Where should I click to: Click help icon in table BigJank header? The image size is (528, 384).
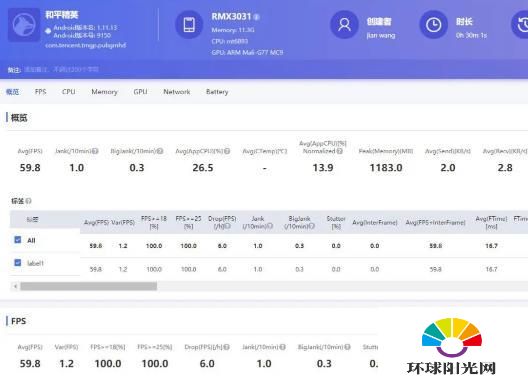(311, 226)
